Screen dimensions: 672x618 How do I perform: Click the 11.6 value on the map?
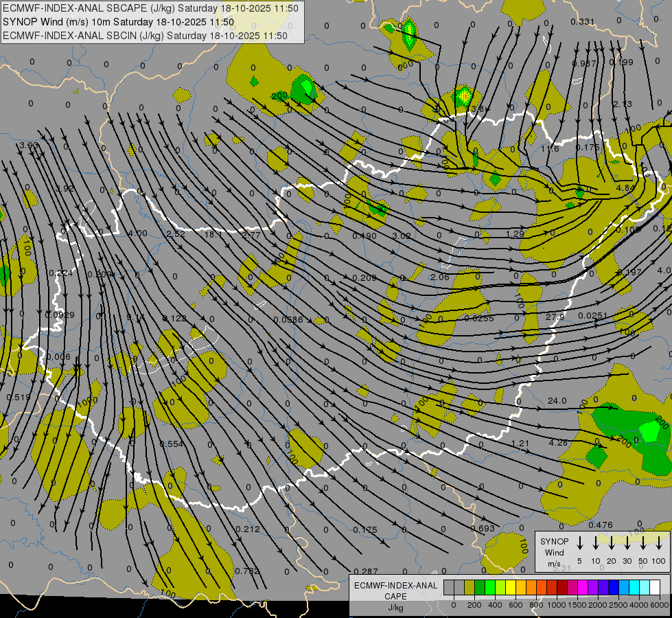pyautogui.click(x=550, y=149)
